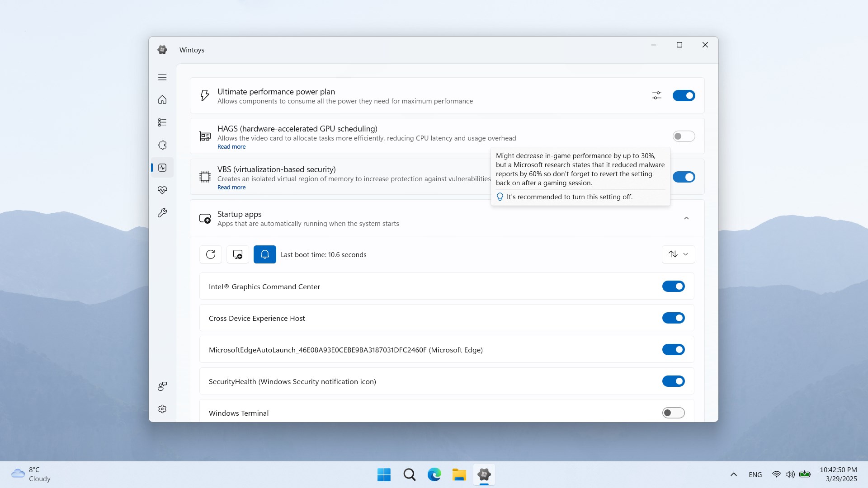The image size is (868, 488).
Task: Select the Health section icon in sidebar
Action: [162, 190]
